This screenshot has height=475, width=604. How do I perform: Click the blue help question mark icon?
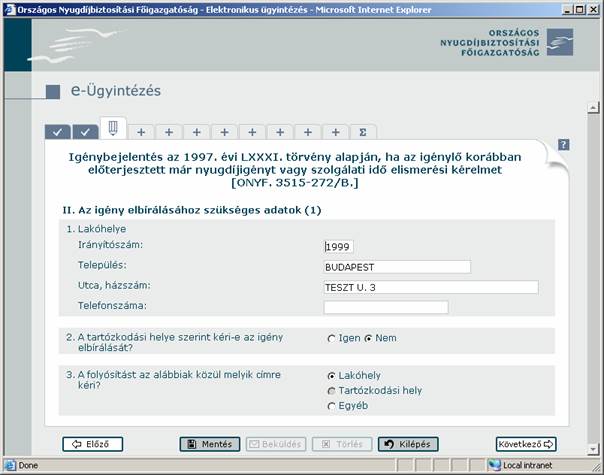(564, 144)
